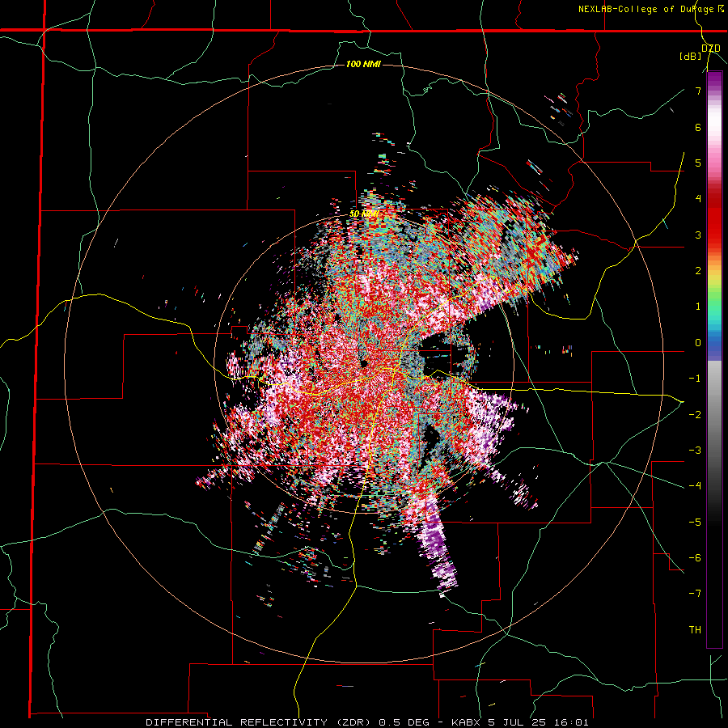The image size is (728, 728).
Task: Click the 100 NMI range ring label
Action: [x=363, y=64]
